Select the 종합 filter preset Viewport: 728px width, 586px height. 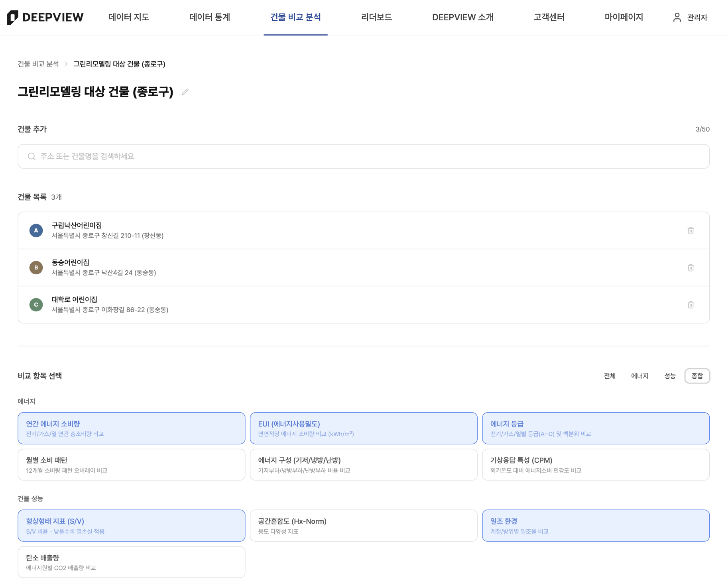tap(697, 376)
